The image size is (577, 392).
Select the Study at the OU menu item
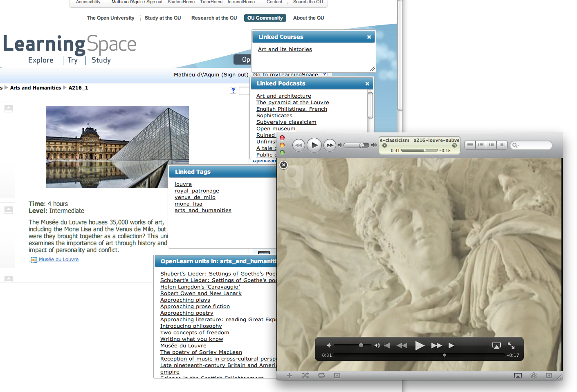click(x=163, y=18)
